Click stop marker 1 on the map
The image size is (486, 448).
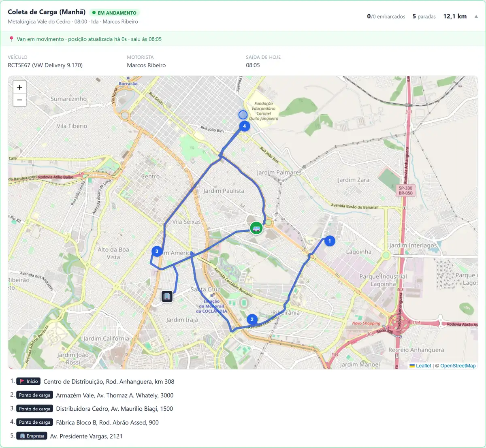click(x=330, y=241)
